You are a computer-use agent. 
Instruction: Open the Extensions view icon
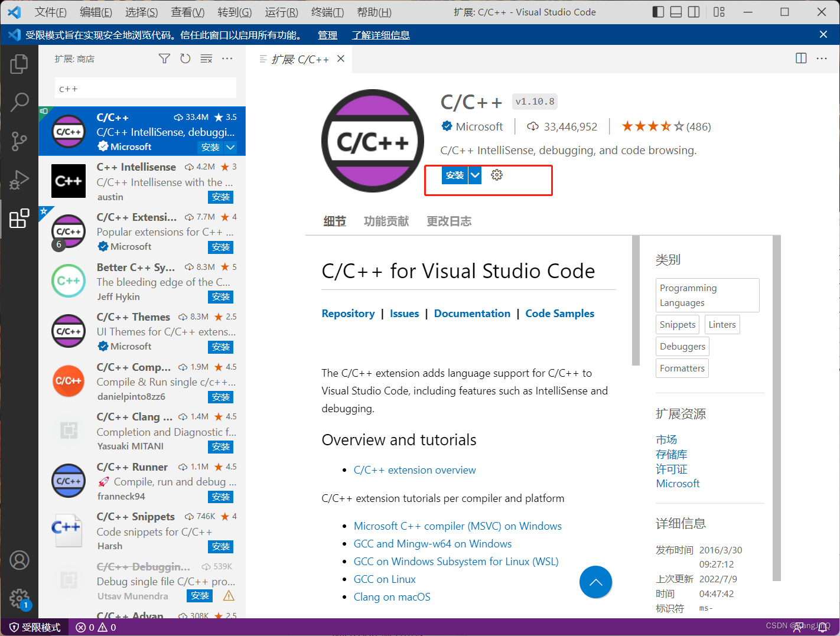pos(19,218)
